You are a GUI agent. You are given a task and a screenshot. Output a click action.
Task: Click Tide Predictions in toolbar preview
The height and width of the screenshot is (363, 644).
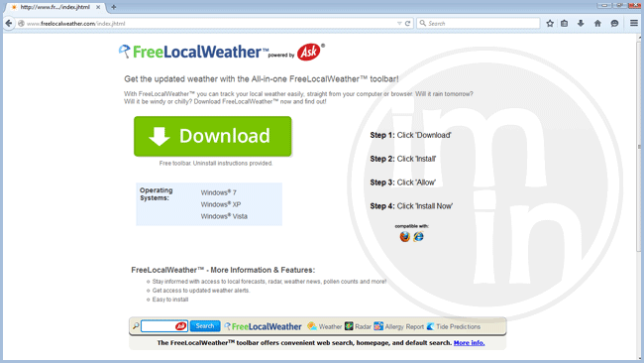click(x=454, y=326)
